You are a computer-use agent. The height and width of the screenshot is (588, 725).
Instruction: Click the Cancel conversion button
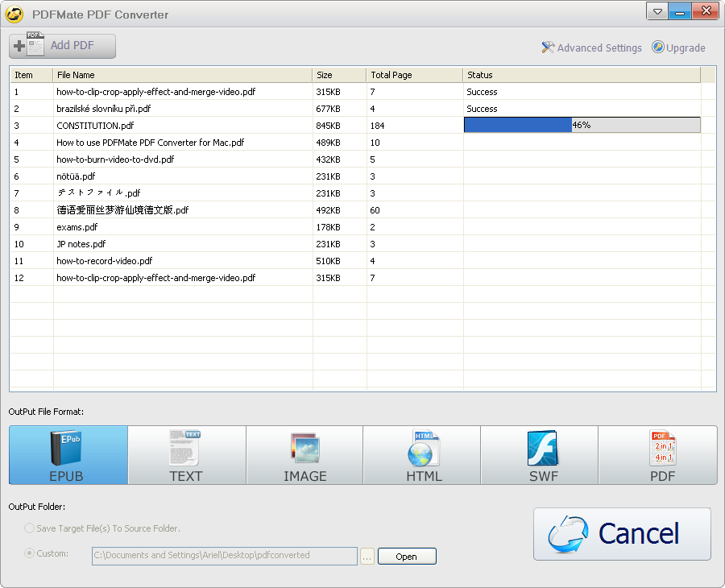click(x=622, y=534)
